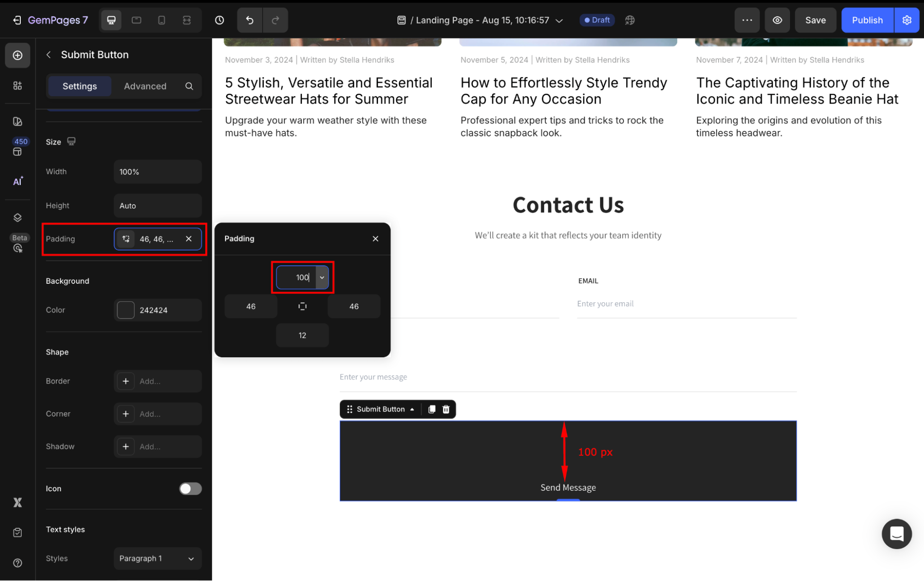Switch to mobile device view icon
The image size is (924, 581).
pyautogui.click(x=161, y=20)
